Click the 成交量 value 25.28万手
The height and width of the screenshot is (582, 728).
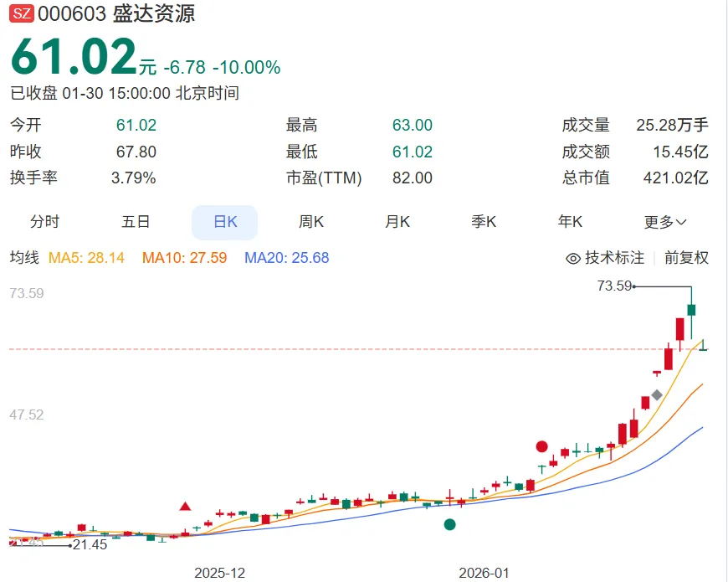pyautogui.click(x=672, y=126)
